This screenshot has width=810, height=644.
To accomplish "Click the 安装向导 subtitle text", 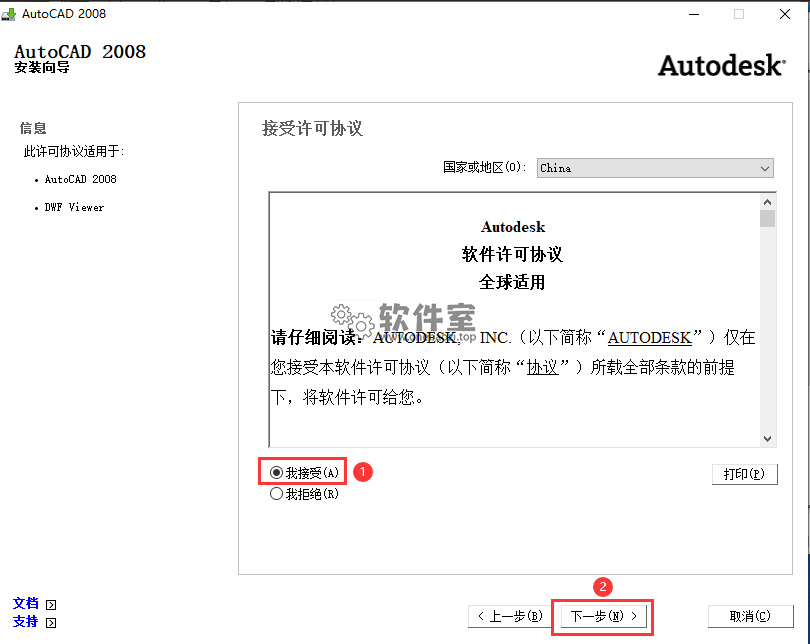I will (42, 68).
